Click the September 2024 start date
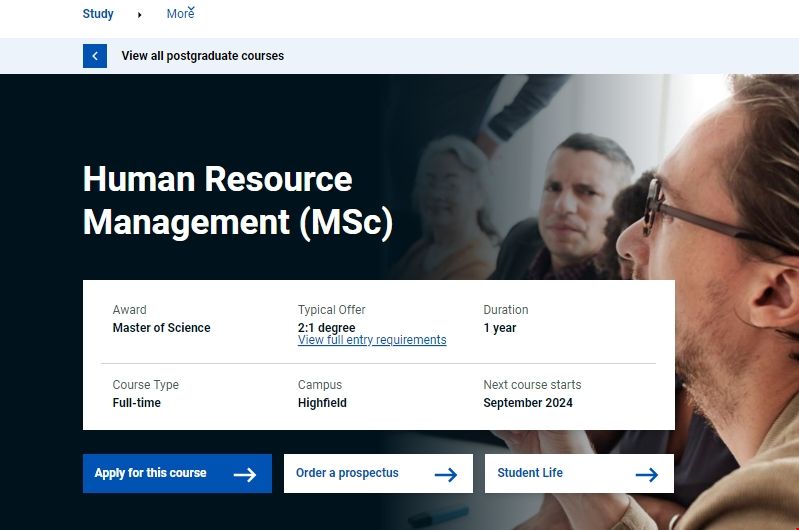The width and height of the screenshot is (799, 530). tap(528, 403)
